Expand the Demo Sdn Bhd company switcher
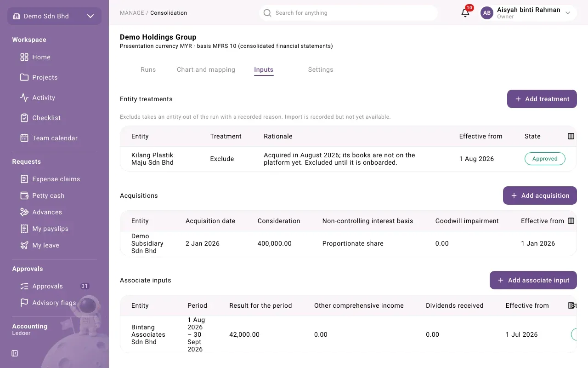 pos(54,16)
